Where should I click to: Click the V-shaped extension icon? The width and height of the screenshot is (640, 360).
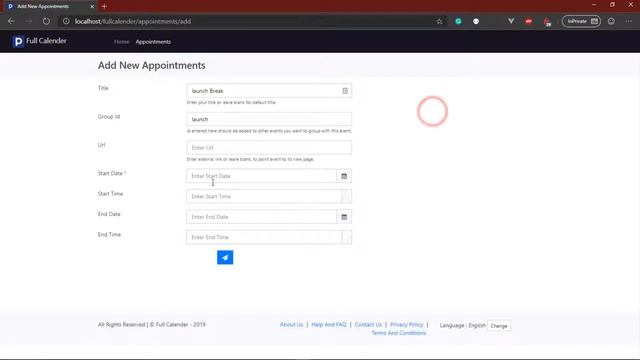511,21
